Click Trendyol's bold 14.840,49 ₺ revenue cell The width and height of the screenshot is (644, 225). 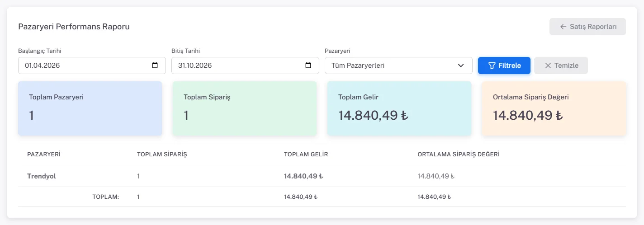pyautogui.click(x=303, y=176)
